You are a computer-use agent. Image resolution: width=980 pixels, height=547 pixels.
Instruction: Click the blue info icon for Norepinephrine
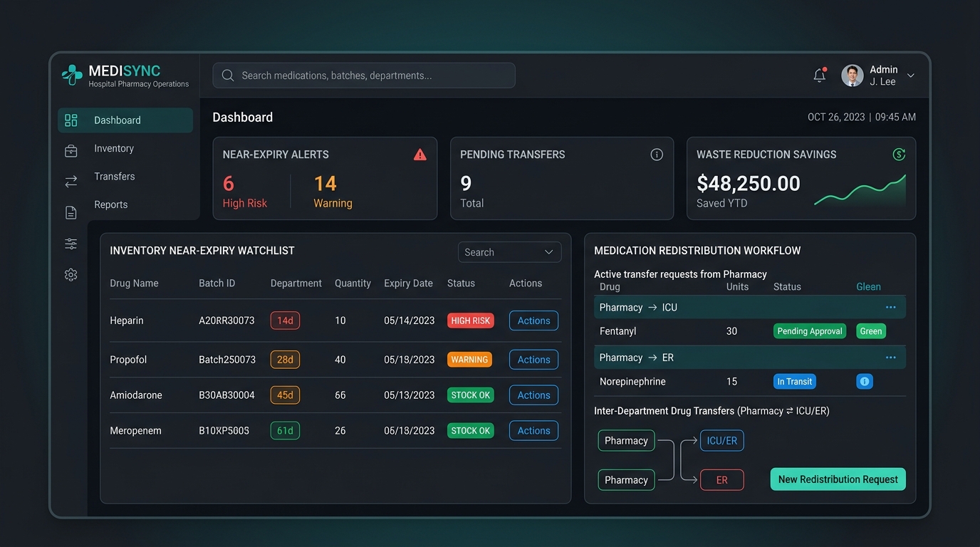865,382
